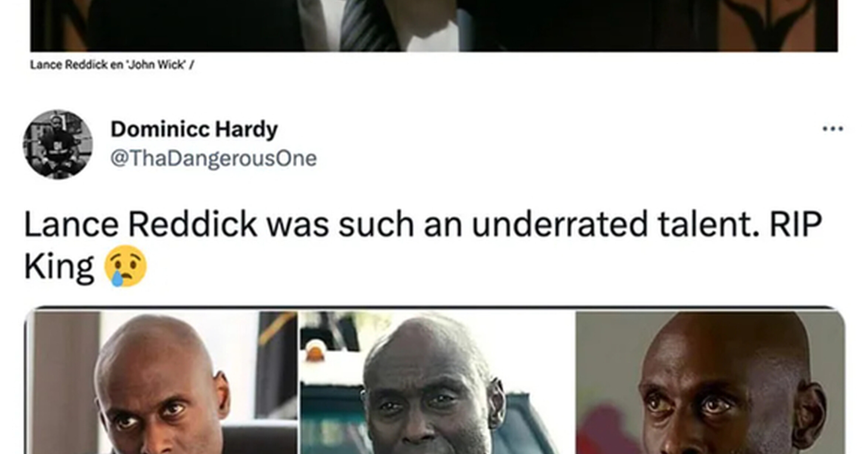868x454 pixels.
Task: Click the word 'King' in the tweet
Action: point(59,266)
